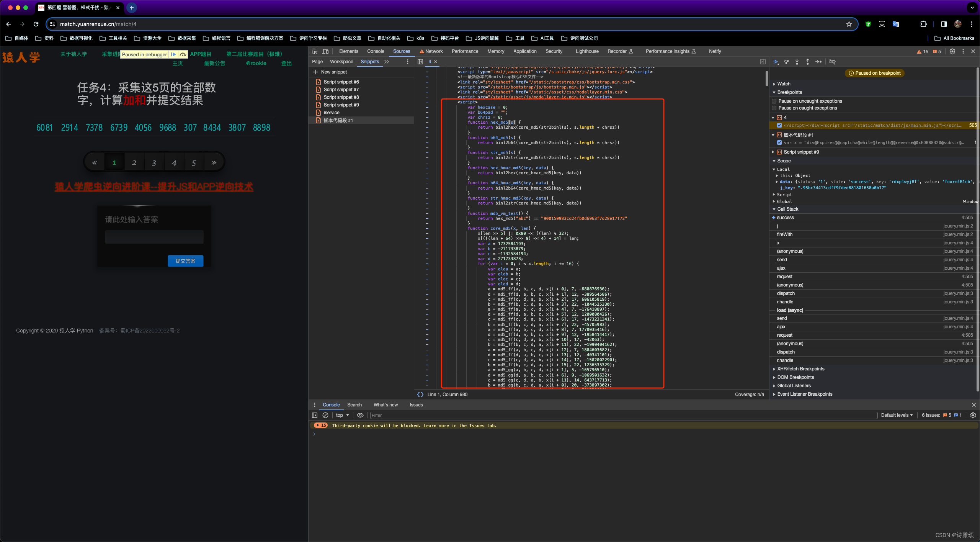Go to page 5 in pagination
Viewport: 980px width, 542px height.
194,163
